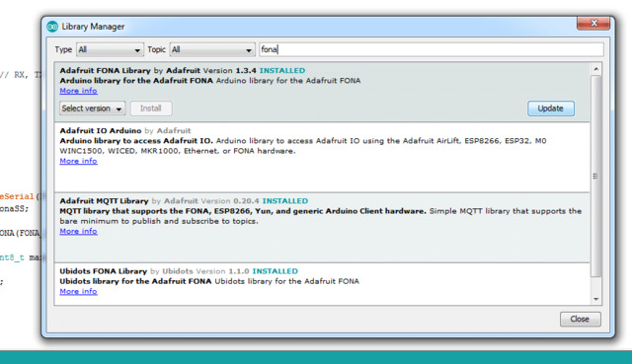
Task: Click Update for Adafruit FONA Library
Action: [551, 109]
